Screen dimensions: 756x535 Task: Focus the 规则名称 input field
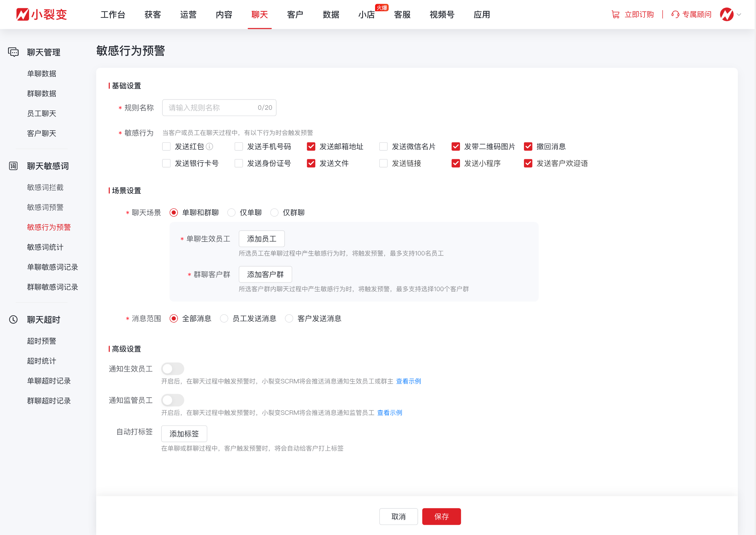pos(219,107)
